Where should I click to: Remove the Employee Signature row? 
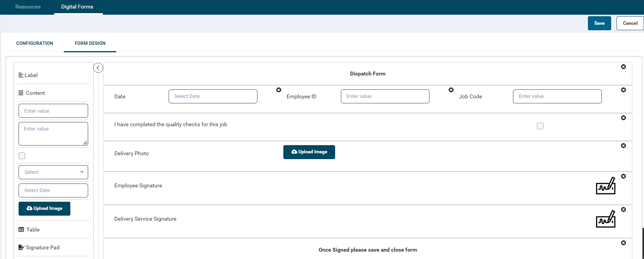(623, 177)
